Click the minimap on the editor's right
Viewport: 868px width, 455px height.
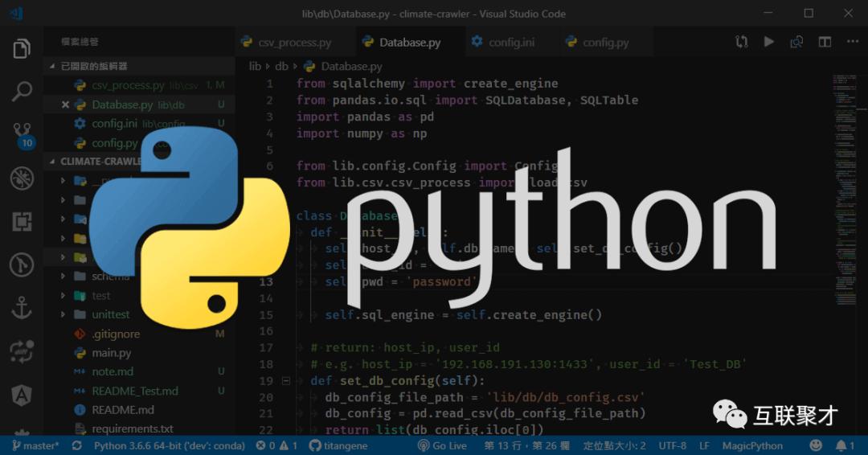tap(845, 188)
